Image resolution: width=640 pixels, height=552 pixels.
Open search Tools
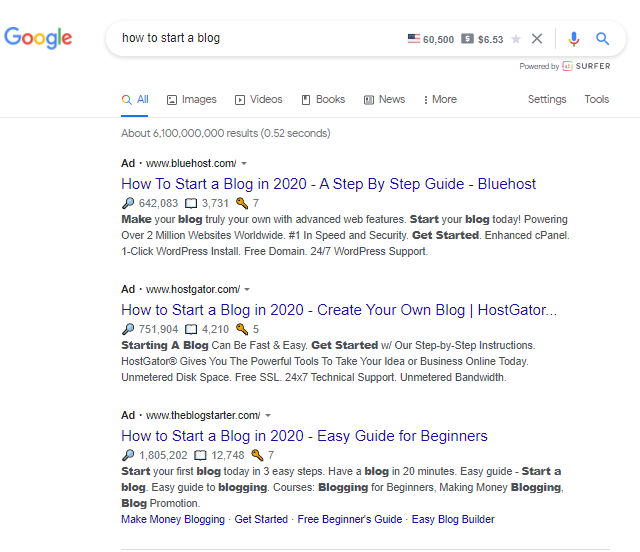coord(597,99)
